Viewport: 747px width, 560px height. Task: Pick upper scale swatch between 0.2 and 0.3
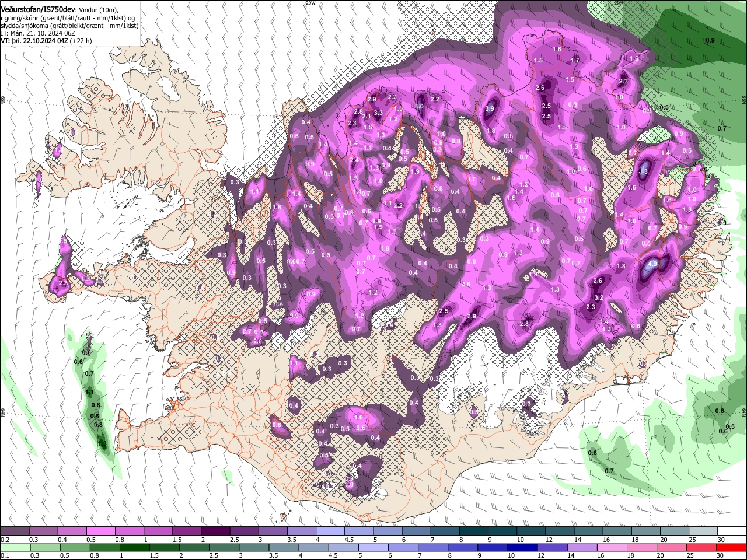[15, 531]
